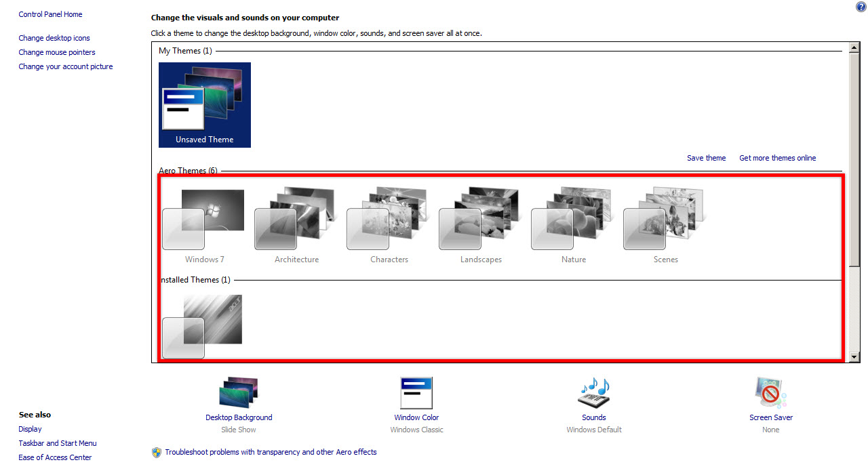Click the 'Windows Default' text
The height and width of the screenshot is (475, 868).
pyautogui.click(x=594, y=430)
